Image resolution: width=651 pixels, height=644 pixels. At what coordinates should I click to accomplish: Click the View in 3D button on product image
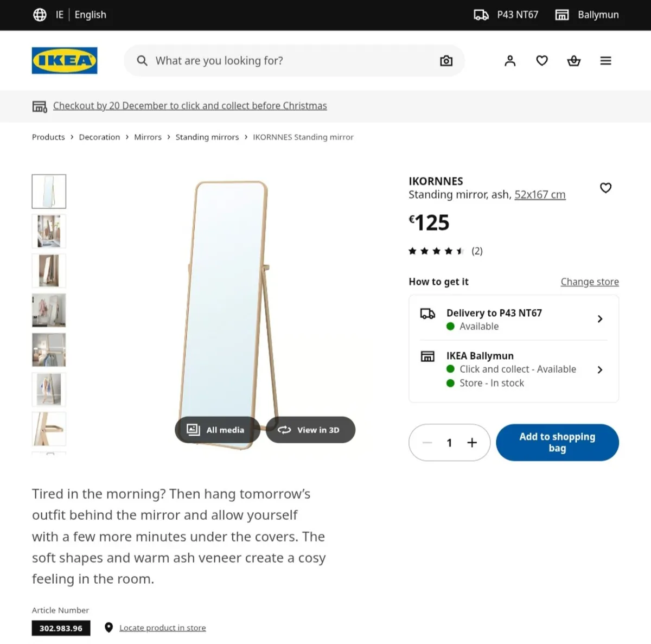tap(310, 430)
